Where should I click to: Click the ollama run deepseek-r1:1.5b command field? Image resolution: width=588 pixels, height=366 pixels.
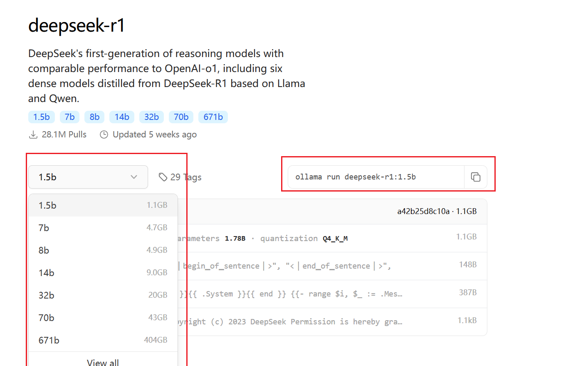point(376,177)
